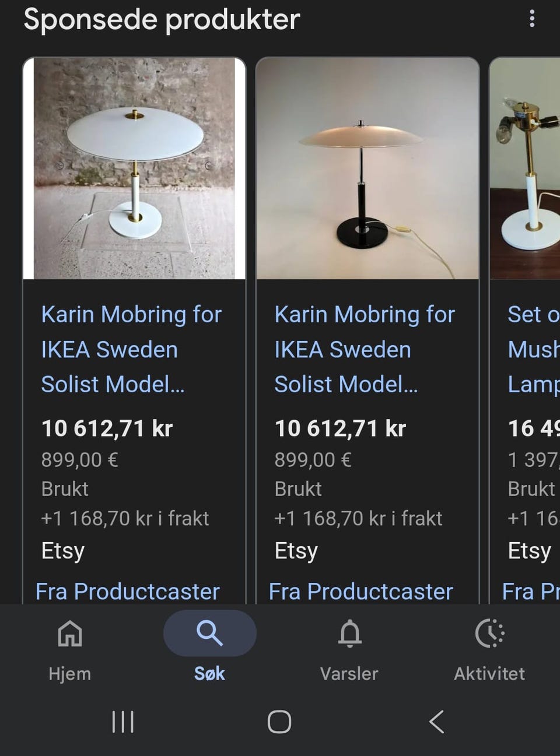Click second Fra Productcaster link
This screenshot has height=756, width=560.
point(360,591)
